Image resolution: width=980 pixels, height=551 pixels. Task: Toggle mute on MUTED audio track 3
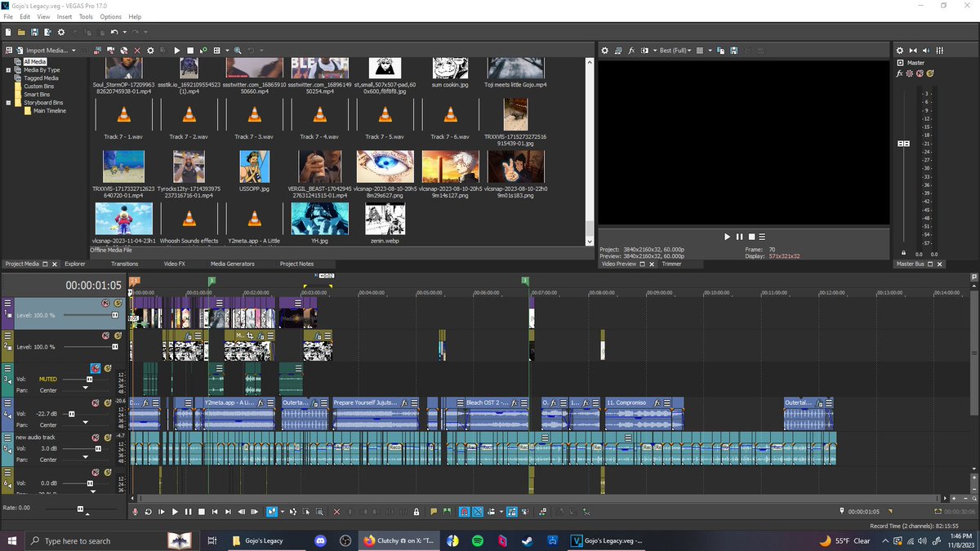pos(95,368)
